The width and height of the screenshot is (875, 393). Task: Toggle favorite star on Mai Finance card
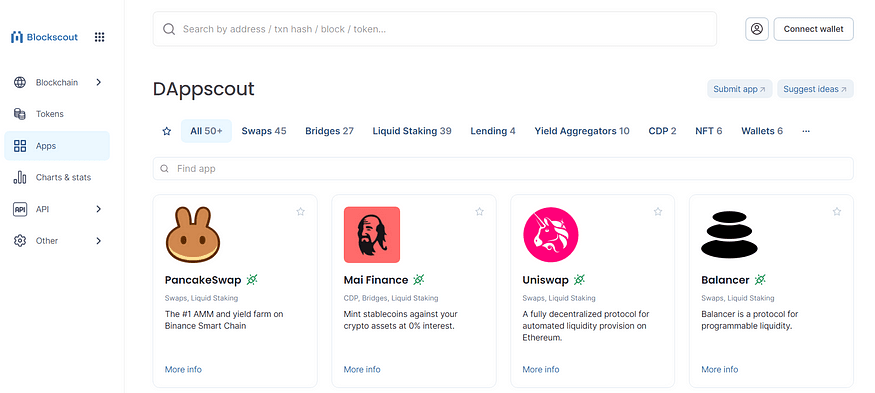(x=479, y=212)
